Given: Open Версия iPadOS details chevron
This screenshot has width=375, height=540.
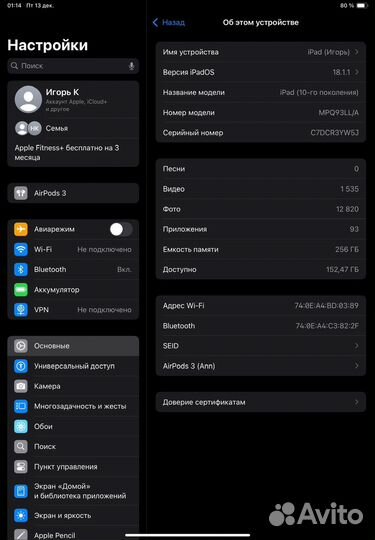Looking at the screenshot, I should coord(357,72).
